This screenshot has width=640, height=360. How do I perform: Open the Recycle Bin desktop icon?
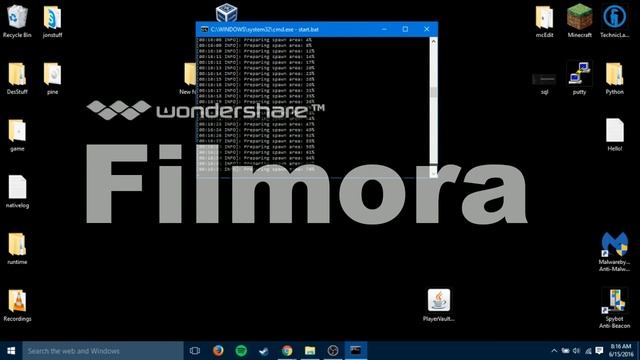pos(17,21)
